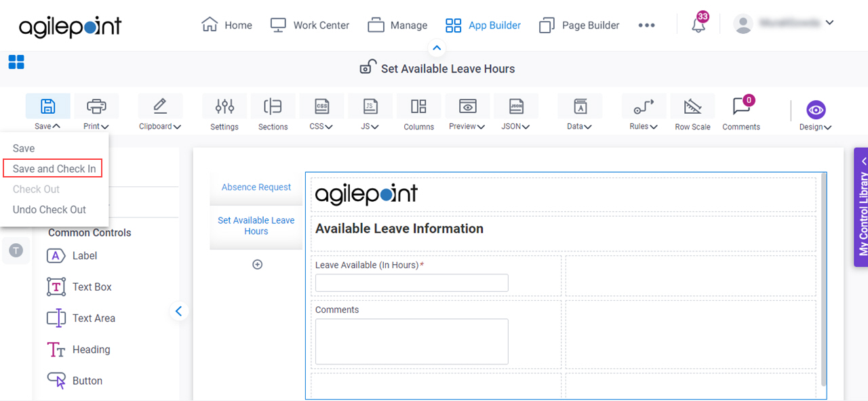Click the user avatar icon

[x=743, y=24]
